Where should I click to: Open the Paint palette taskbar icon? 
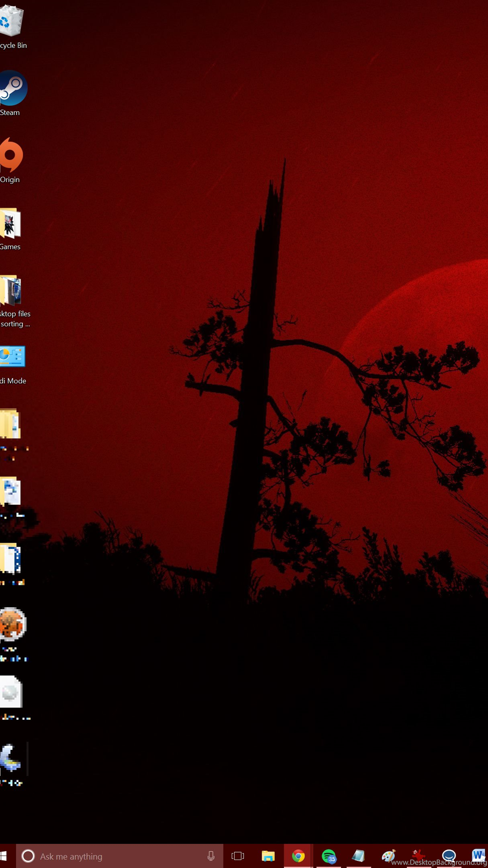click(389, 856)
